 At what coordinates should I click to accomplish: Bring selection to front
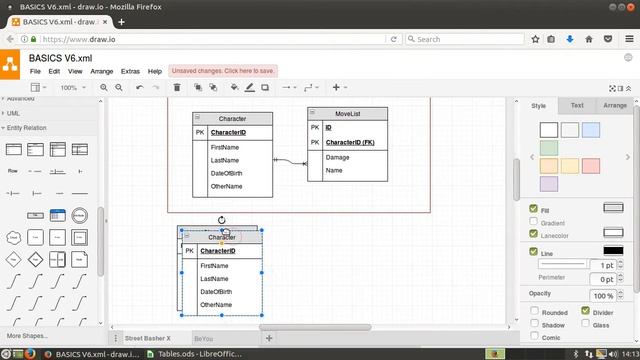[198, 87]
